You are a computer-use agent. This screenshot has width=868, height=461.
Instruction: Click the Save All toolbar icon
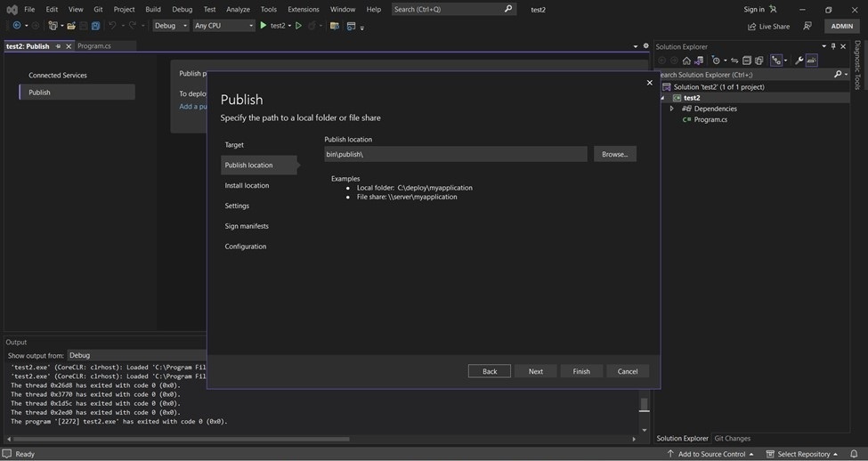(96, 26)
